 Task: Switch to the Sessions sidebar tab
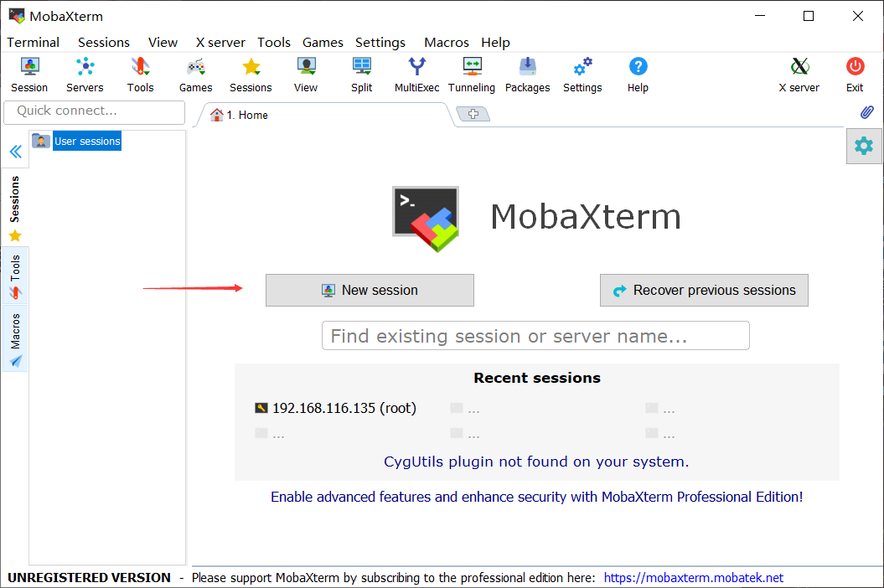pyautogui.click(x=15, y=208)
